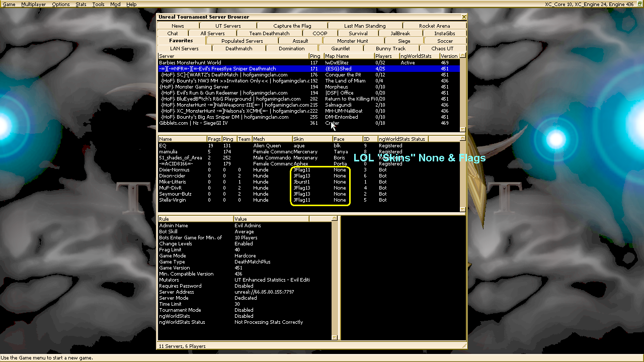Click the player list scroll-down arrow
Screen dimensions: 644x362
coord(463,209)
